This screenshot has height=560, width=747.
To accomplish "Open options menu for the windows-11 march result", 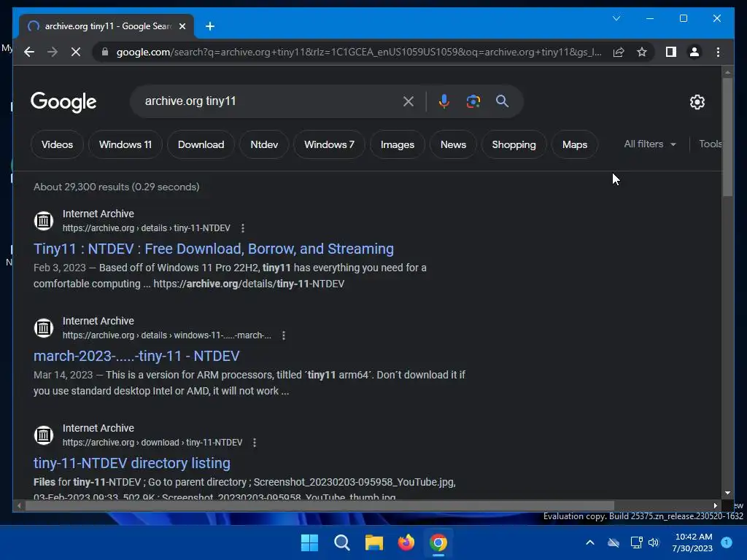I will point(284,335).
